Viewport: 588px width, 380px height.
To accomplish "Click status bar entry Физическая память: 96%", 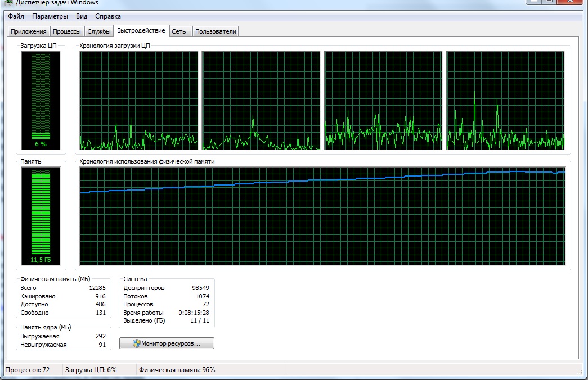I will pyautogui.click(x=177, y=369).
